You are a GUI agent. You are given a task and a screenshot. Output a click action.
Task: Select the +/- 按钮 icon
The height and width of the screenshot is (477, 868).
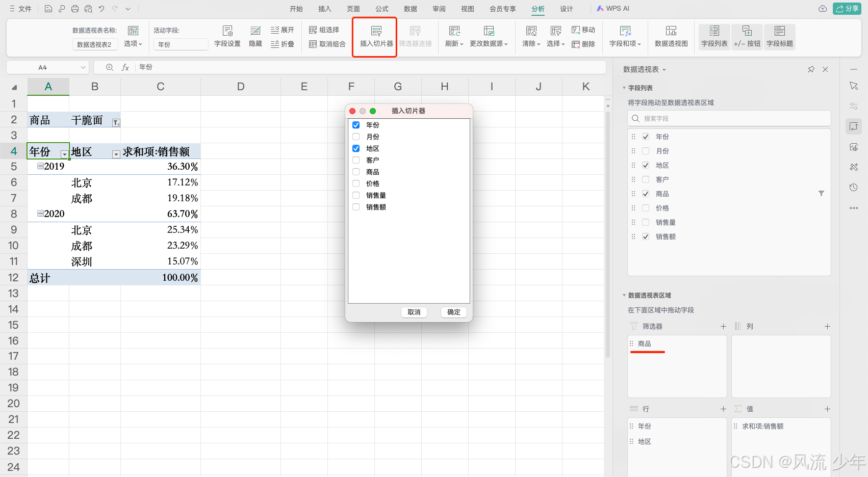(747, 36)
